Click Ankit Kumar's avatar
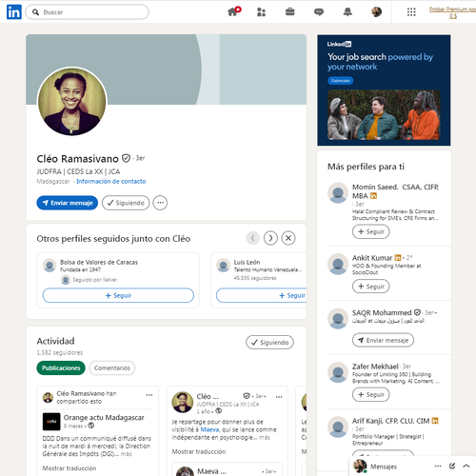 pos(338,264)
